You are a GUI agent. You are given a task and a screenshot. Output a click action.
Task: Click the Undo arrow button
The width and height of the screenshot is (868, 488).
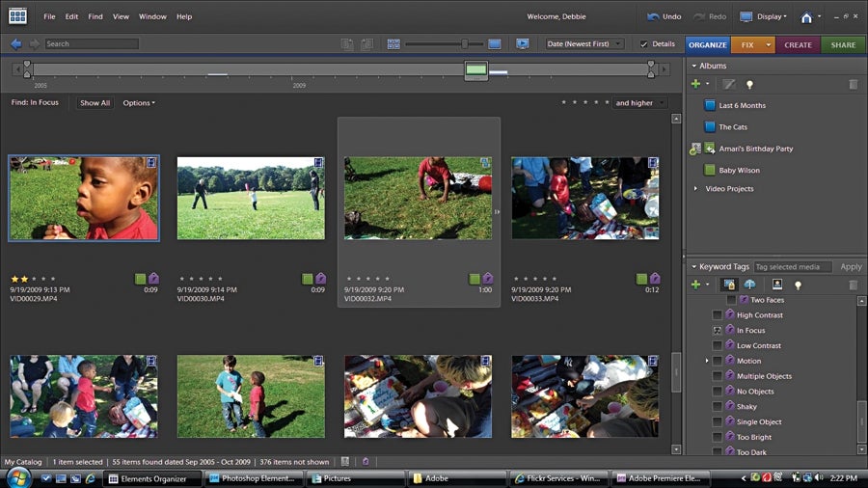pyautogui.click(x=665, y=16)
